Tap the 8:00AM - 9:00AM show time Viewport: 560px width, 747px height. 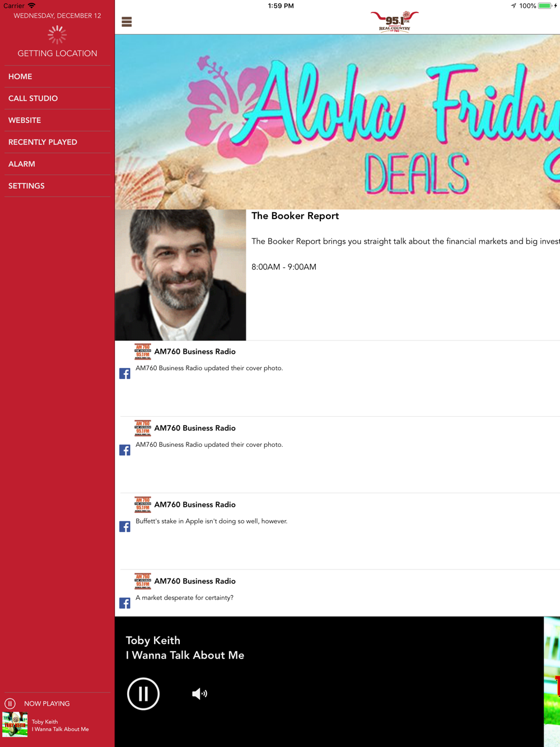click(x=284, y=267)
